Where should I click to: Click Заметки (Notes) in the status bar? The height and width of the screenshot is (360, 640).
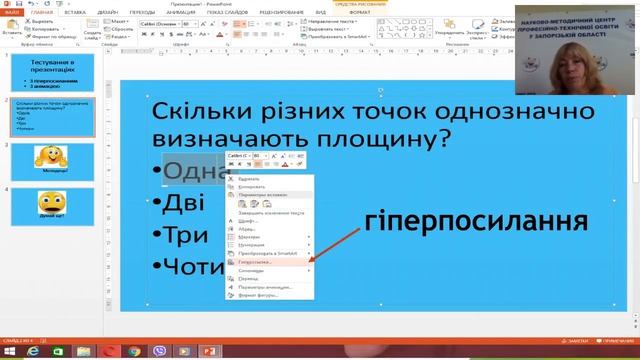575,341
